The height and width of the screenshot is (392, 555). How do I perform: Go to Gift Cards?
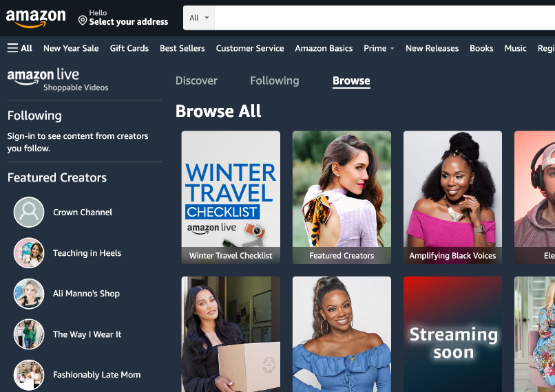129,48
